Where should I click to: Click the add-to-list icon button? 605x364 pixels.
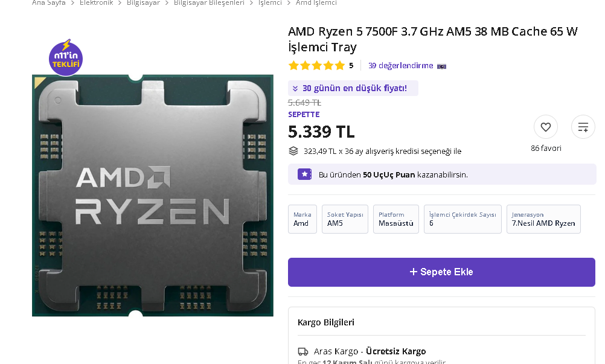[x=583, y=127]
